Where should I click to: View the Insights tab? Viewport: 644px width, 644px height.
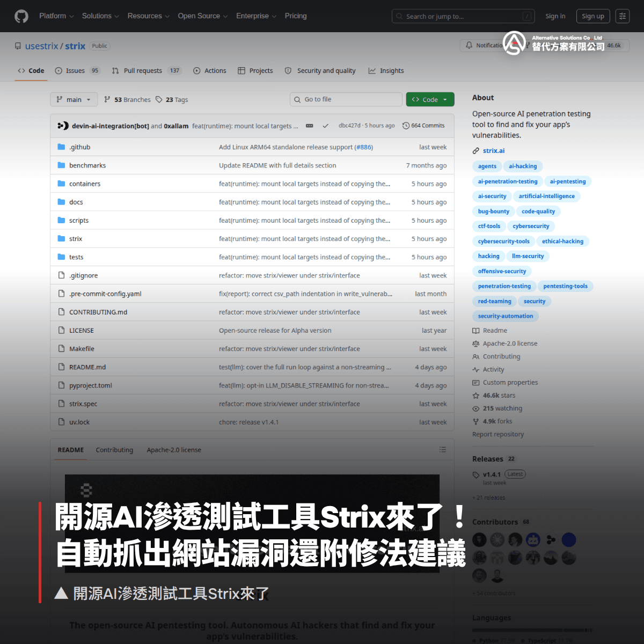(x=386, y=71)
